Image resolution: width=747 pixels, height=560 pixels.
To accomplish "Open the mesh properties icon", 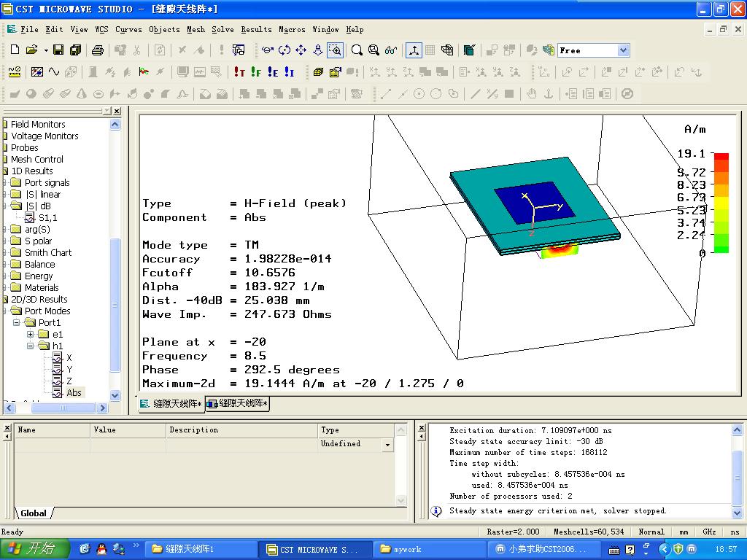I will point(336,72).
